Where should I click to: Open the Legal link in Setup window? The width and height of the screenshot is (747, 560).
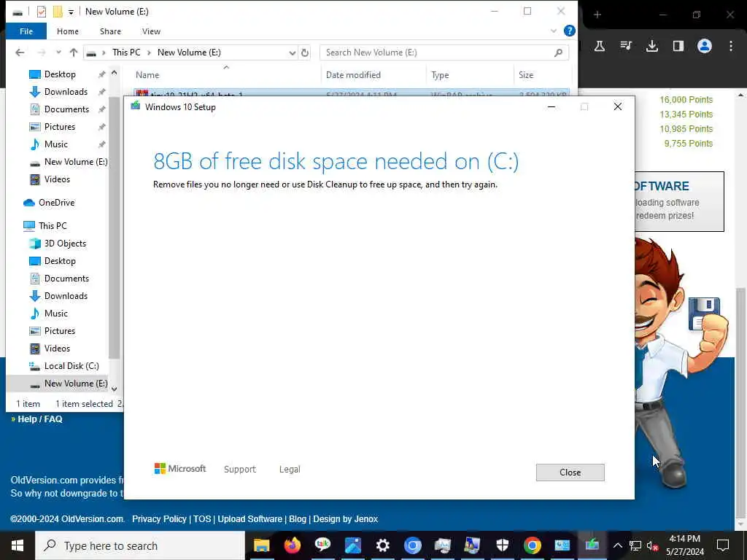click(290, 469)
